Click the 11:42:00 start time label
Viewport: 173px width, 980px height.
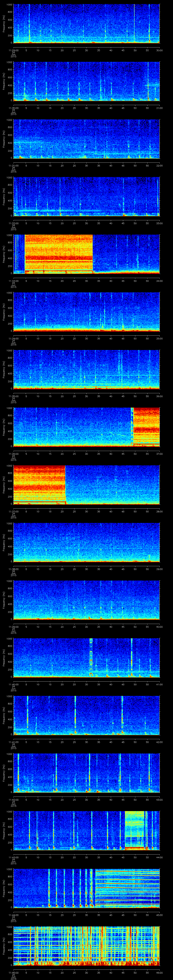coord(13,800)
